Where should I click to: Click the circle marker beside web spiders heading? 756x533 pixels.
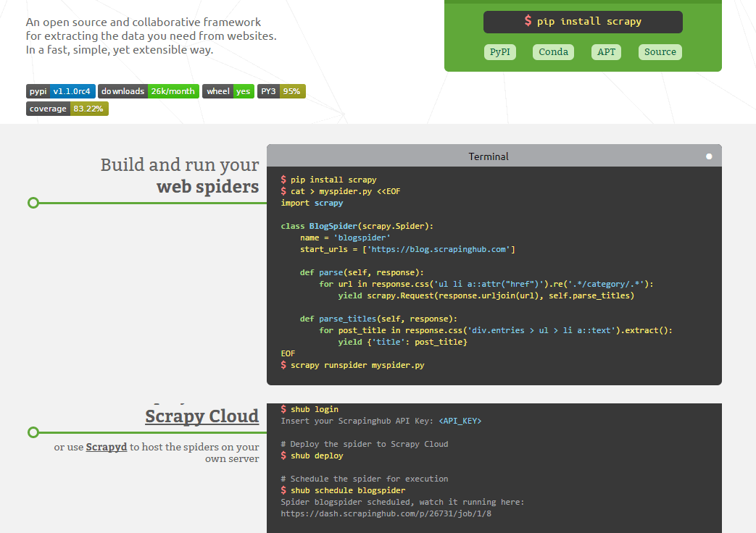33,203
